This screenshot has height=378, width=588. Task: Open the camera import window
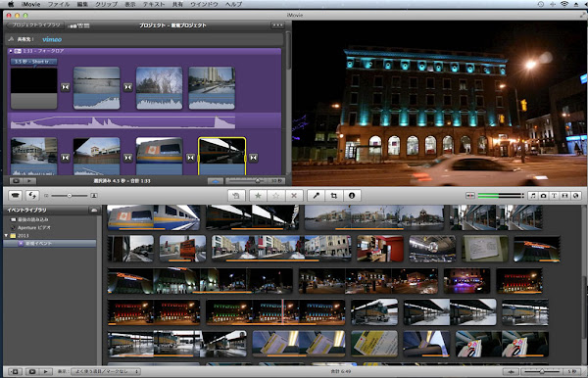pyautogui.click(x=16, y=196)
